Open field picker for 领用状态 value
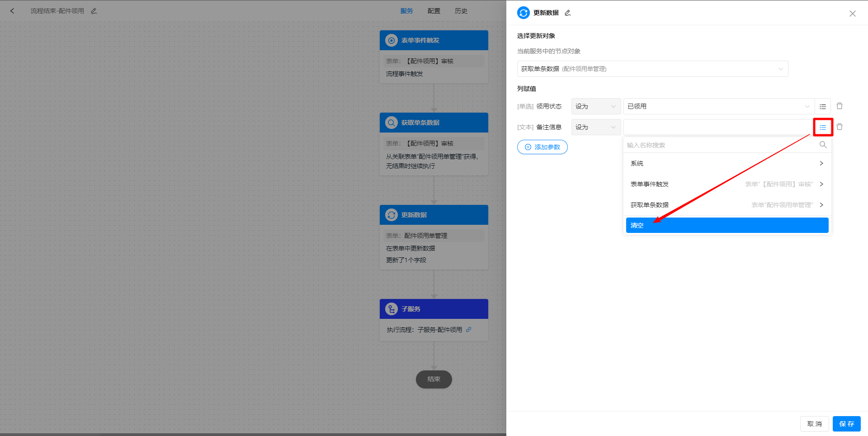The width and height of the screenshot is (868, 436). pos(823,107)
